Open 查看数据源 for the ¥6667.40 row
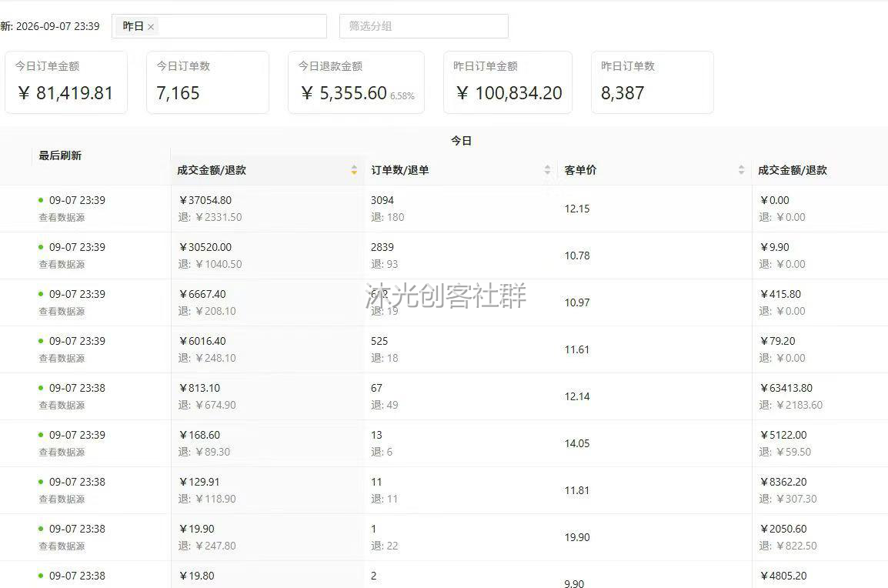This screenshot has height=588, width=888. 62,312
